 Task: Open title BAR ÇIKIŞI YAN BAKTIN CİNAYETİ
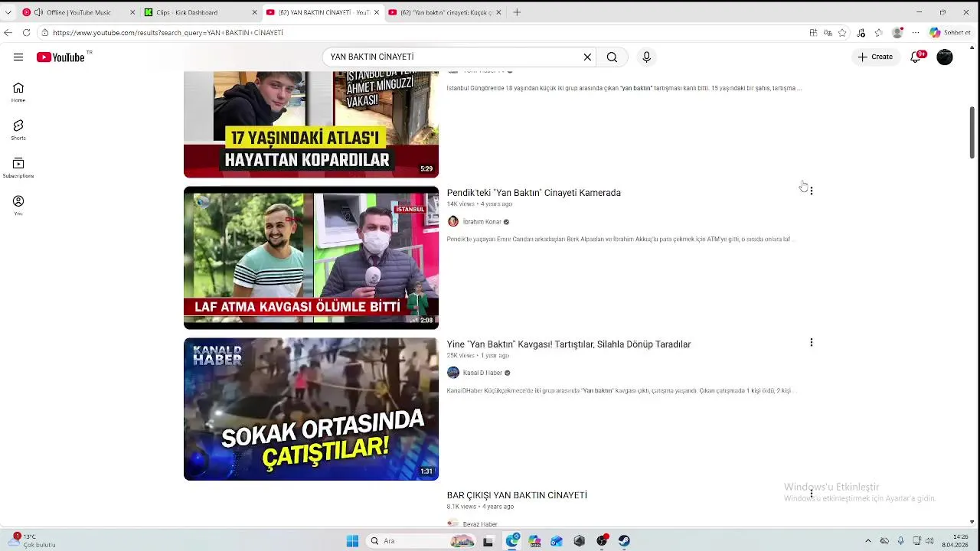tap(517, 496)
